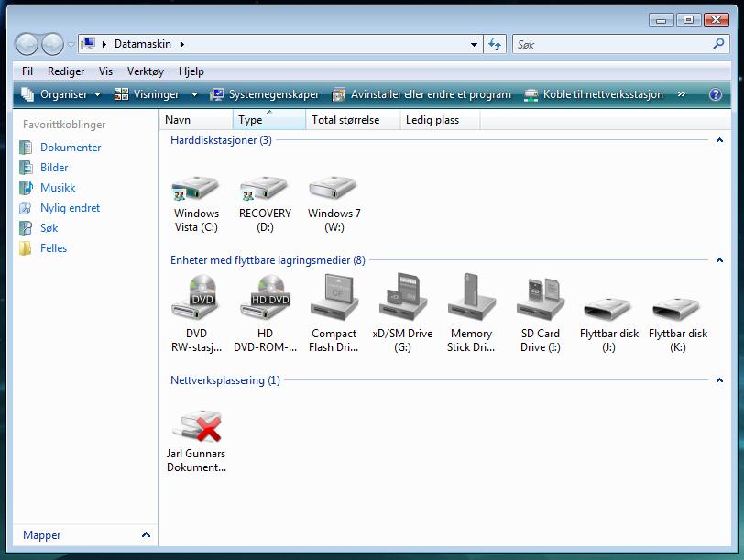
Task: Select the Windows Vista (C:) drive icon
Action: pos(195,189)
